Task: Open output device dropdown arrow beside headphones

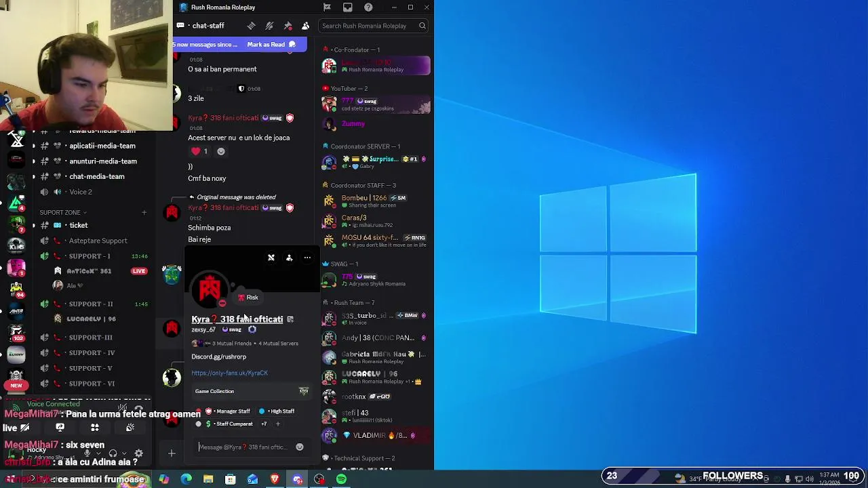Action: point(123,453)
